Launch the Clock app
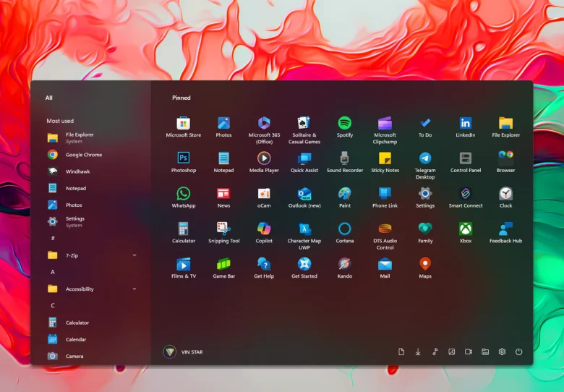This screenshot has height=392, width=564. (505, 197)
